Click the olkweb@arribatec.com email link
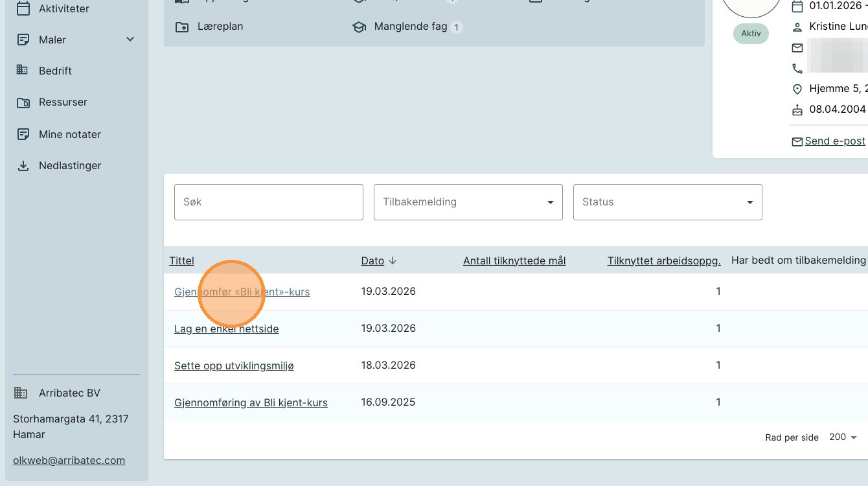This screenshot has width=868, height=486. (69, 460)
